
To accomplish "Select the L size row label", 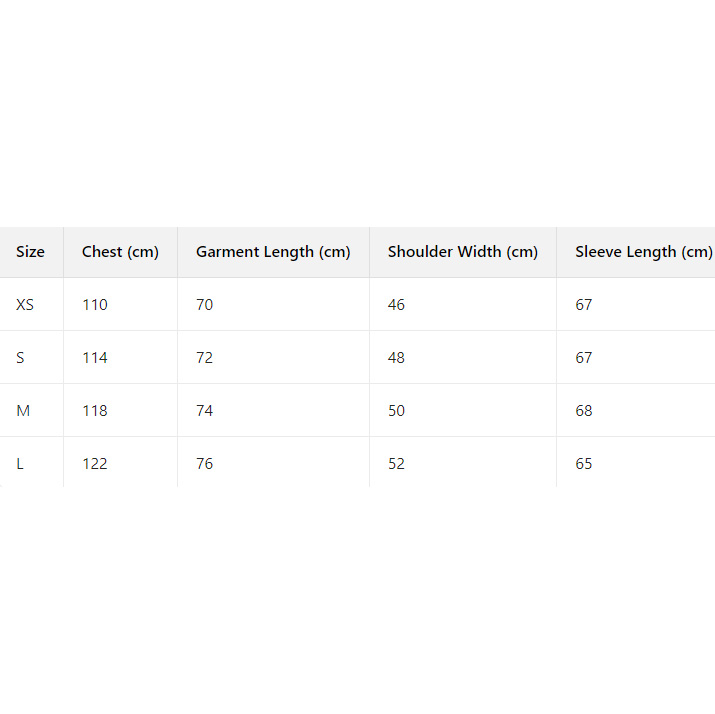I will (20, 463).
